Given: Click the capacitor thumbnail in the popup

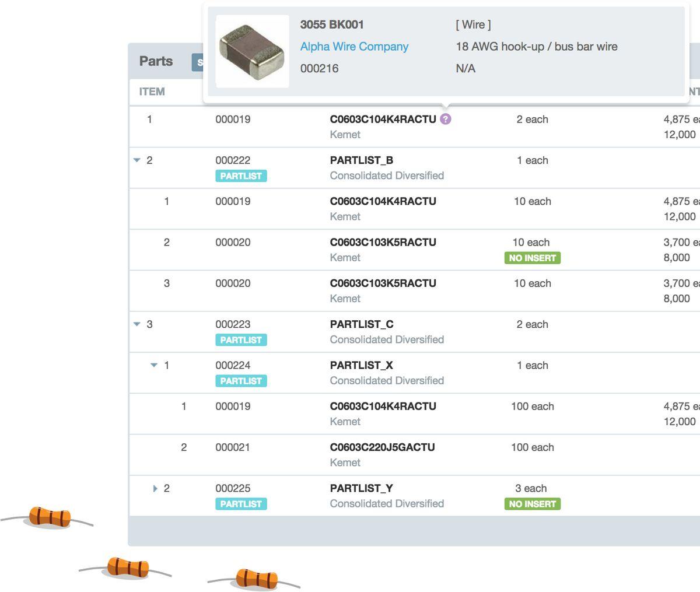Looking at the screenshot, I should 252,51.
